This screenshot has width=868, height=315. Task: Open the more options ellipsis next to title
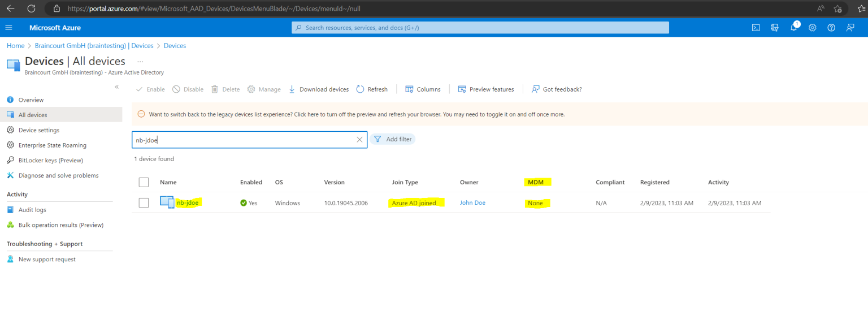pos(140,61)
